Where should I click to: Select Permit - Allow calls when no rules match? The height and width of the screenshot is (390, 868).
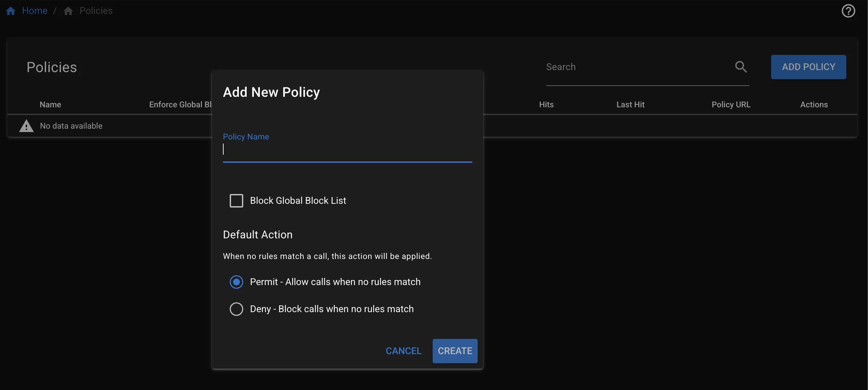(x=236, y=282)
